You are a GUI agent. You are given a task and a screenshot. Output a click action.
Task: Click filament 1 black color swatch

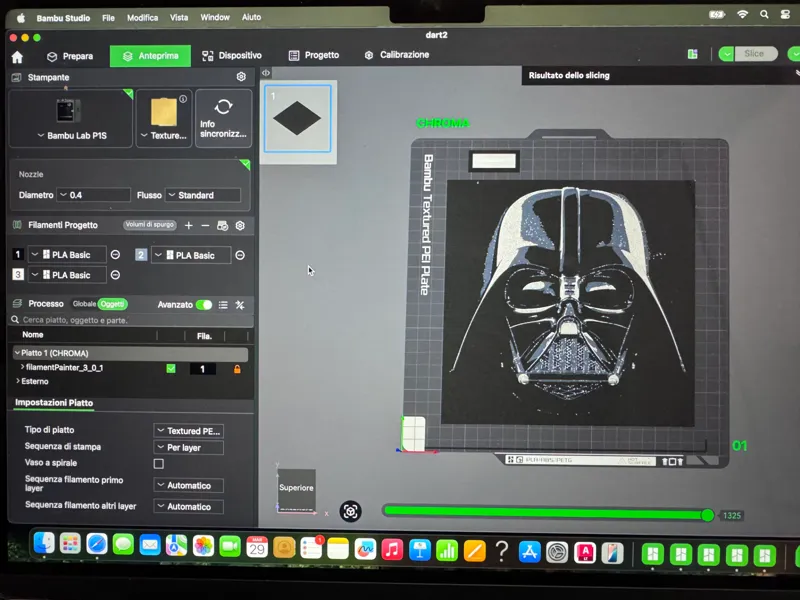pos(18,254)
